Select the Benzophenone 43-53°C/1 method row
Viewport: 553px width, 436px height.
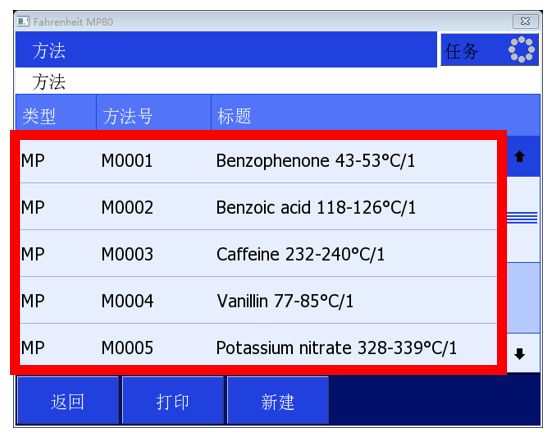pos(258,161)
